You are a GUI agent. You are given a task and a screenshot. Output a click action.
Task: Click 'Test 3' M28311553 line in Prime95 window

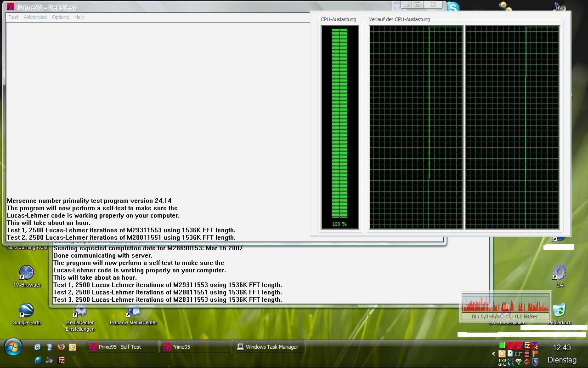168,299
